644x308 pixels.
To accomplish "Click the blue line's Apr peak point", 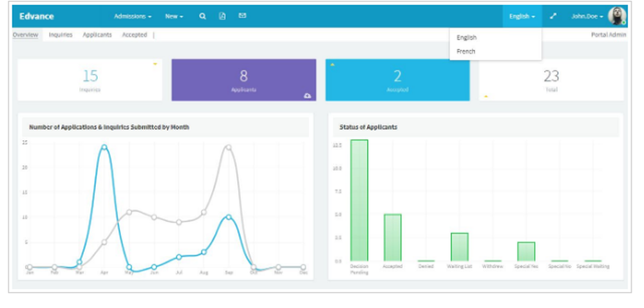I will [x=104, y=147].
